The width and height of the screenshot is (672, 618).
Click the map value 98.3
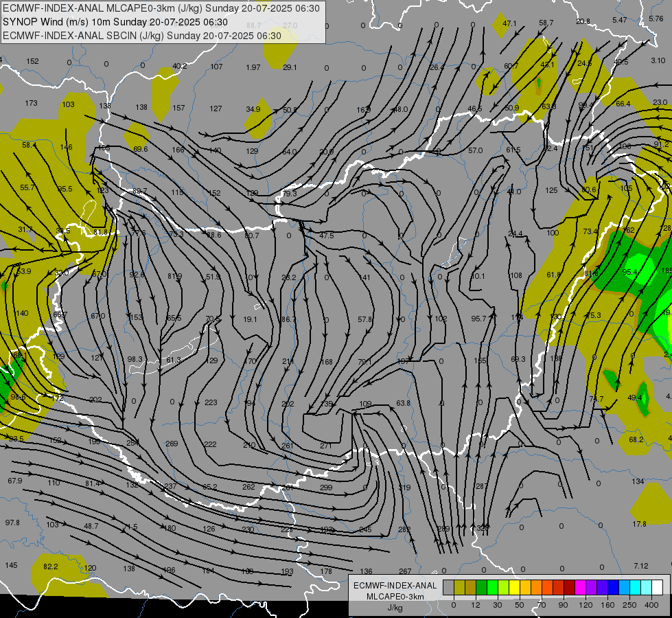point(135,359)
